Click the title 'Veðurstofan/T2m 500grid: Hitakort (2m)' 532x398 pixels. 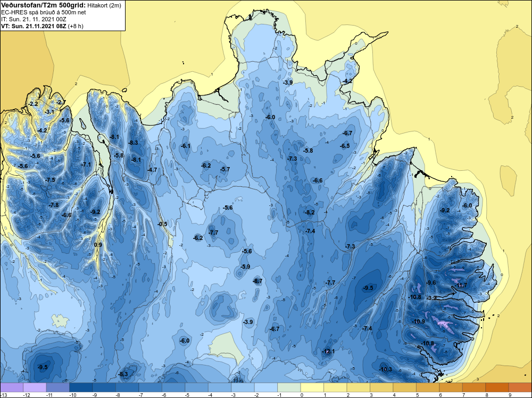click(61, 5)
